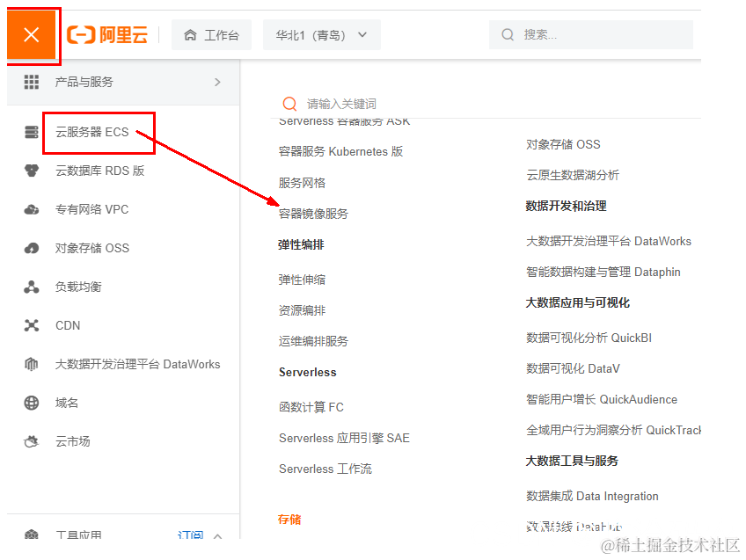Collapse the 工具应用 section chevron
This screenshot has height=560, width=746.
click(x=217, y=536)
